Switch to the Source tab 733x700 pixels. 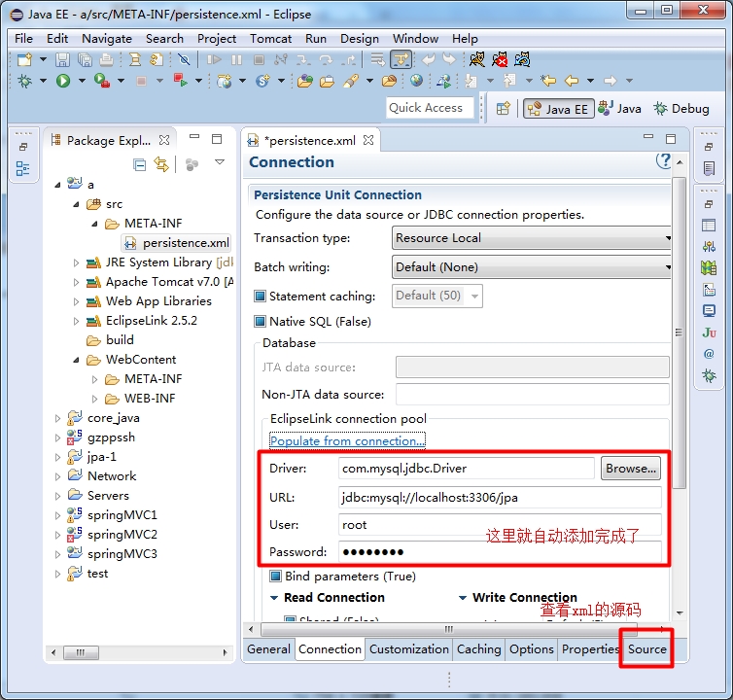click(647, 649)
